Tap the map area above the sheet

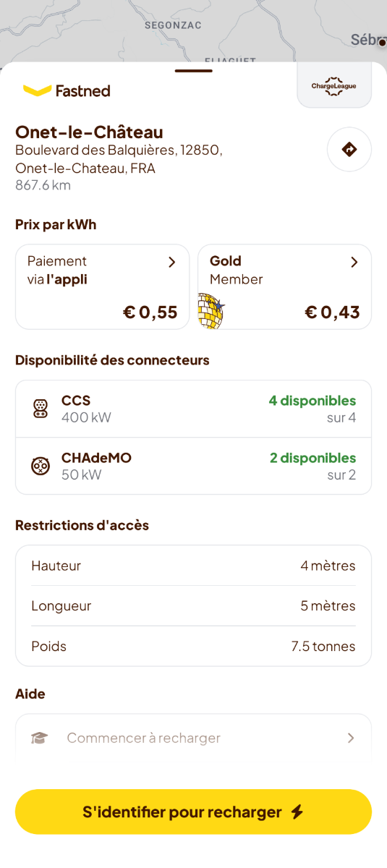pos(193,30)
